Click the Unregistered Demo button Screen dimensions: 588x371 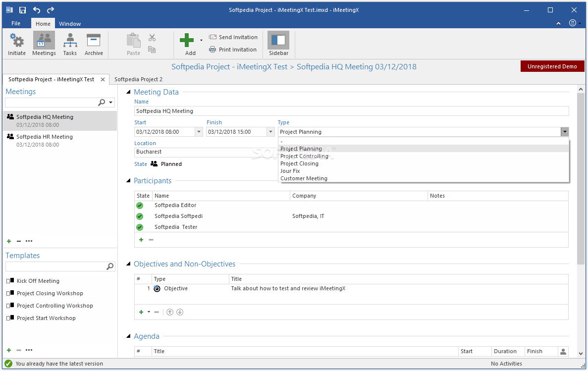tap(552, 66)
